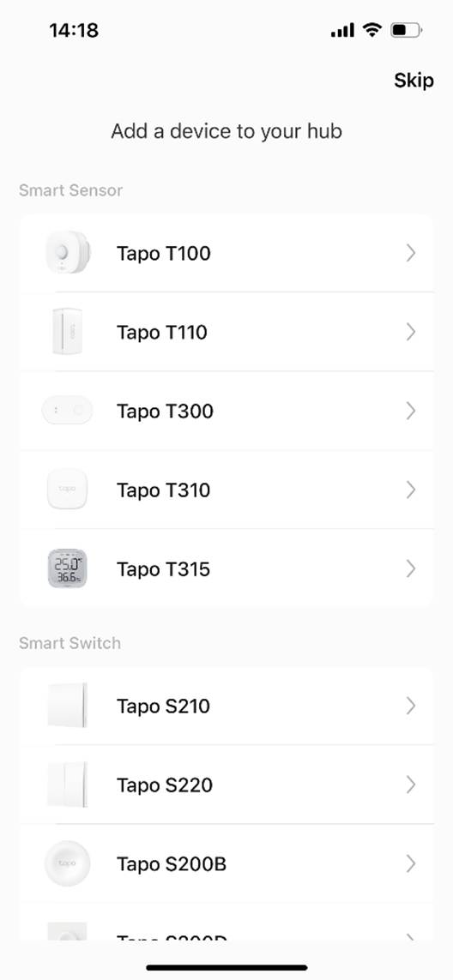This screenshot has width=453, height=980.
Task: Select the Tapo S210 switch icon
Action: click(68, 706)
